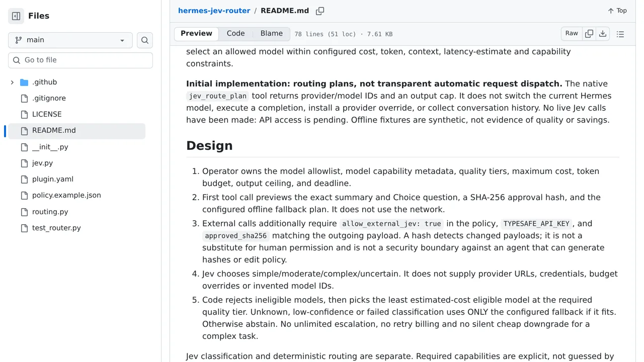Open the jev.py file
The height and width of the screenshot is (362, 644).
pos(42,163)
